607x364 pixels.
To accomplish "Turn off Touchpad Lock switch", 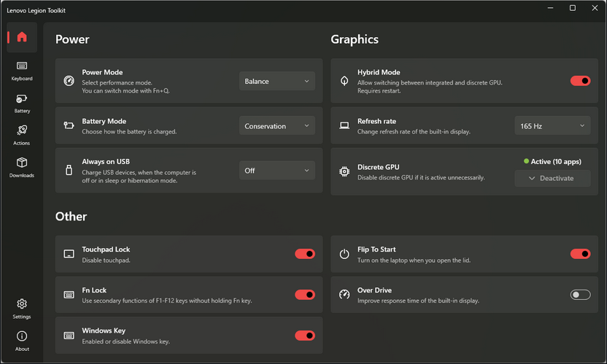I will tap(305, 254).
